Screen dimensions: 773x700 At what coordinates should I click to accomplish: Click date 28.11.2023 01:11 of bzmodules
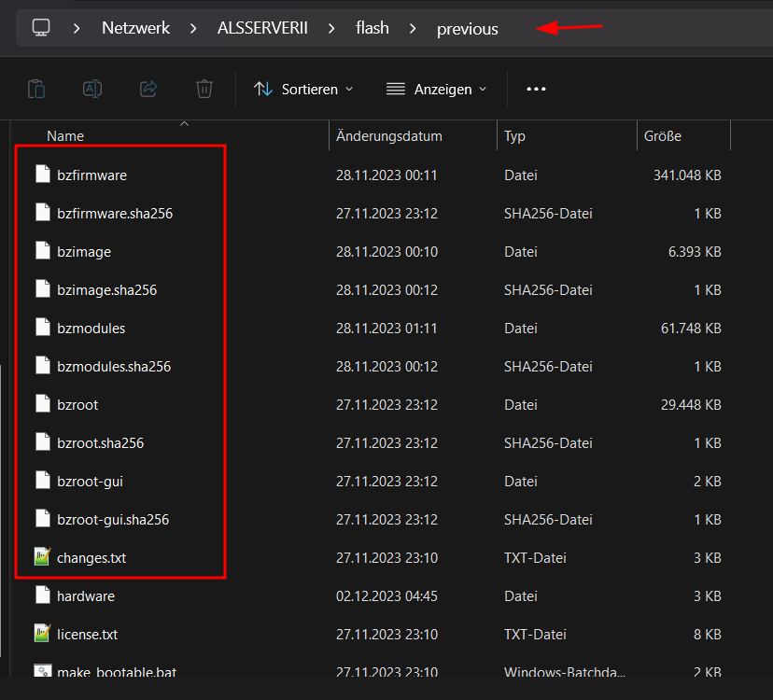point(386,329)
